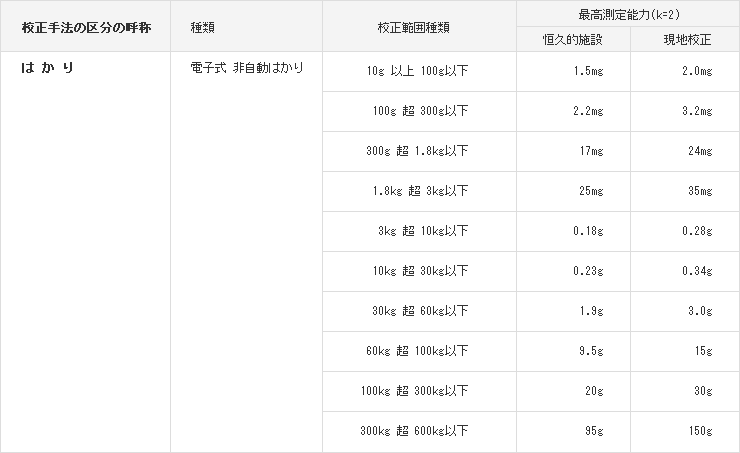The image size is (740, 453).
Task: Click the 300kg 超 600kg以下 range cell
Action: click(414, 431)
